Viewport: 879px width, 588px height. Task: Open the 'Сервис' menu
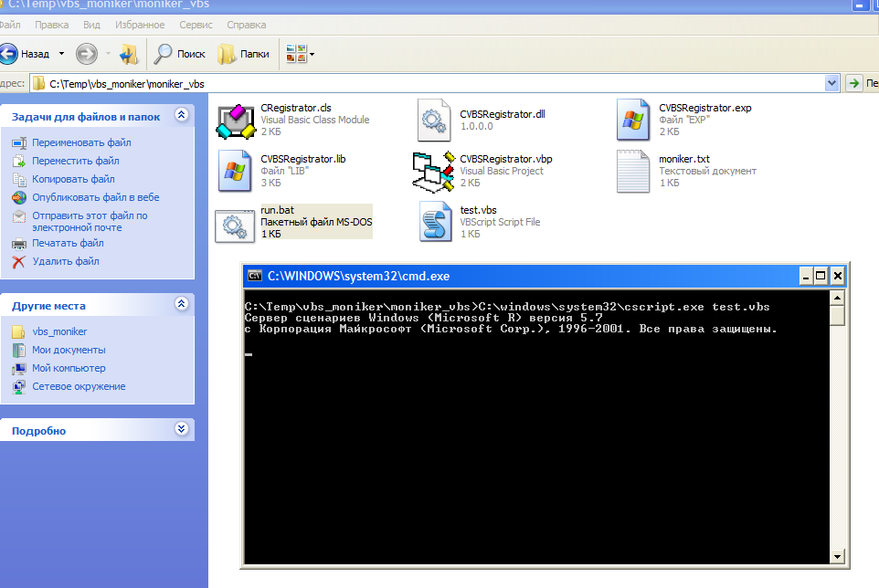(196, 25)
